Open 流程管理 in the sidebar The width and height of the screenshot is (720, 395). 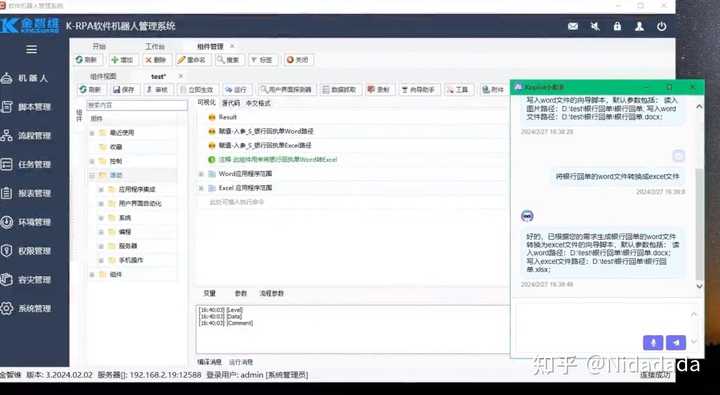26,135
